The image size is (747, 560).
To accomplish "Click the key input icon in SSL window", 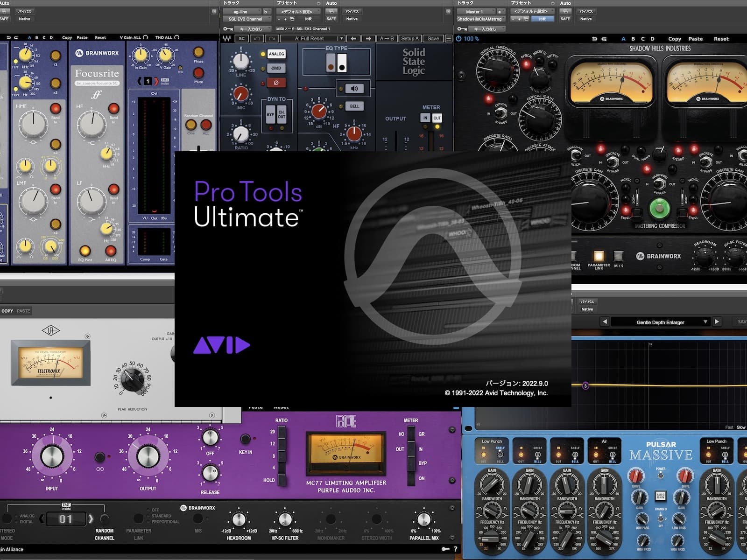I will coord(227,29).
